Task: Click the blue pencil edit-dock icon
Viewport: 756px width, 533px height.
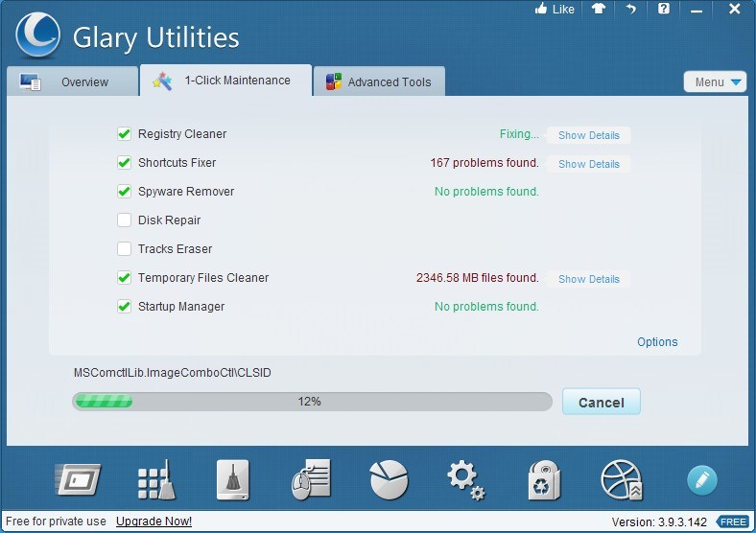Action: [702, 480]
